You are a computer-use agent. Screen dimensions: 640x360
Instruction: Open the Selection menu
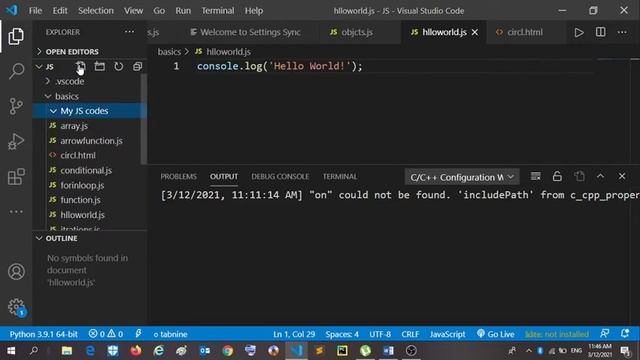click(x=96, y=11)
